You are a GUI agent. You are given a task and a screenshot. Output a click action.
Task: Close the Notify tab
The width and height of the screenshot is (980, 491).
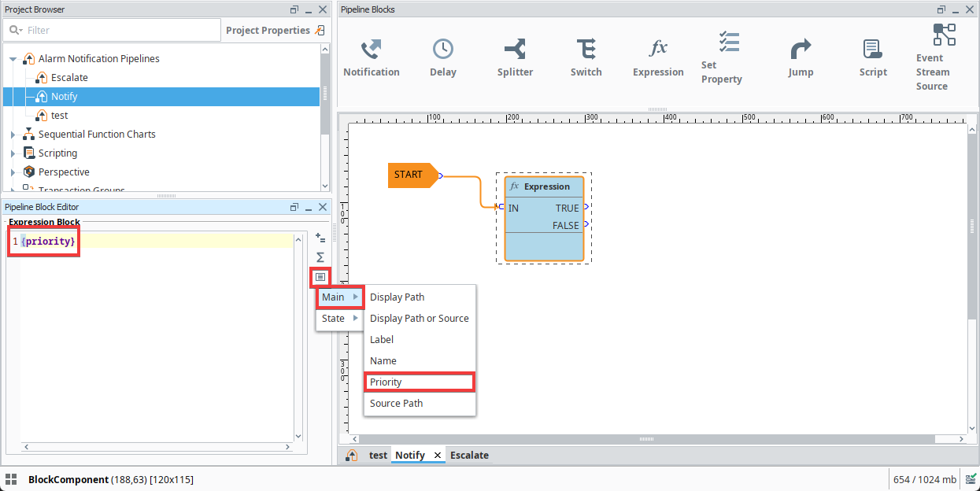point(438,456)
